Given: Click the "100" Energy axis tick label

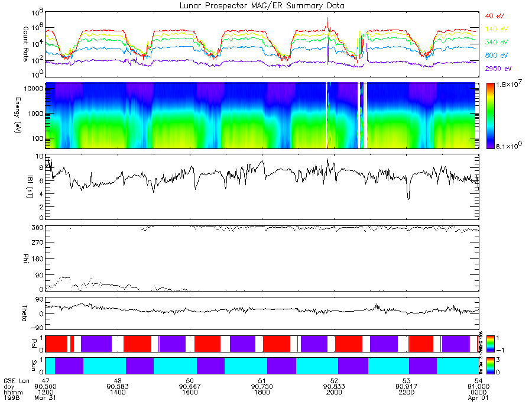Looking at the screenshot, I should click(38, 138).
